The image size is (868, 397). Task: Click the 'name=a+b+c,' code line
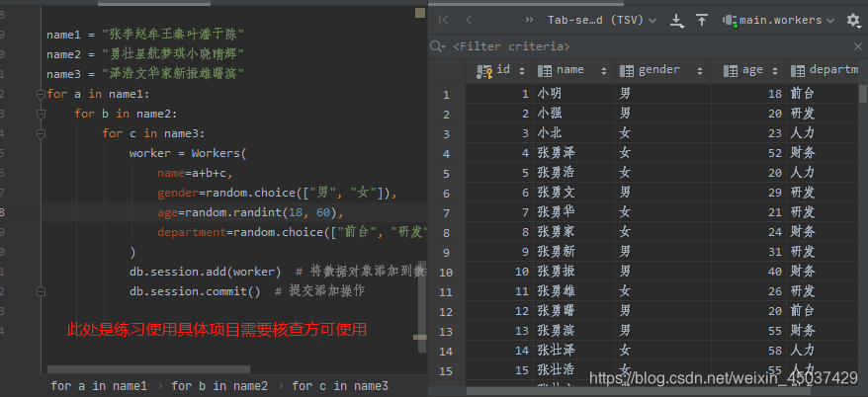(195, 173)
